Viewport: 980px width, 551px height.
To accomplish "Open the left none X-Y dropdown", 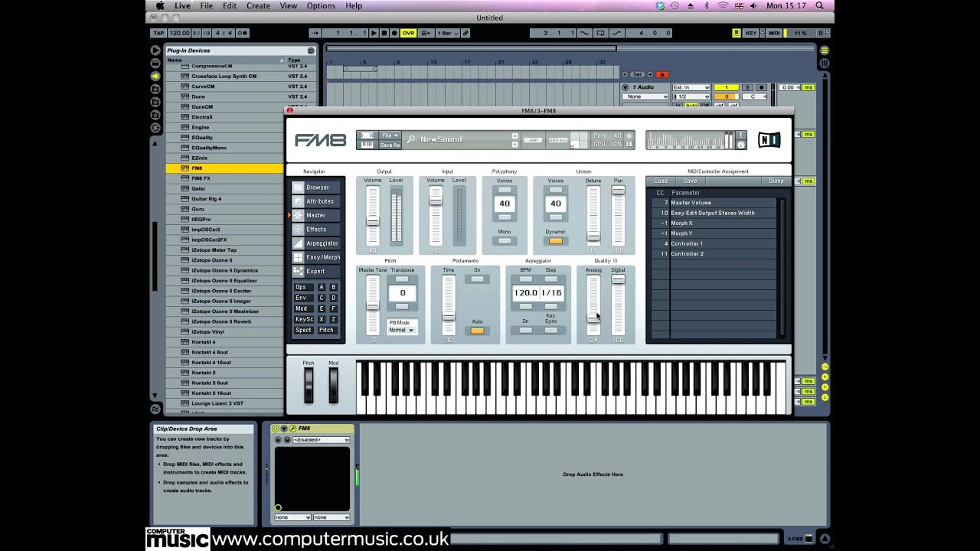I will pos(292,517).
